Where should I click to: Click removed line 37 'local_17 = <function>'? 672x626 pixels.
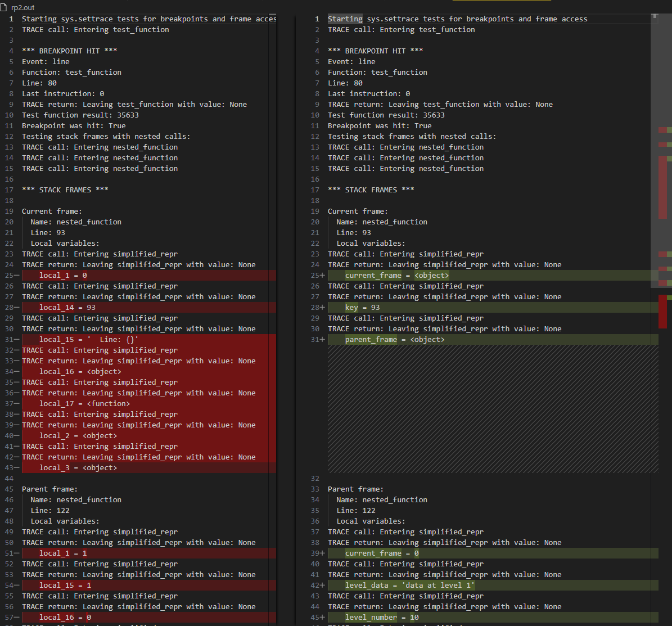[x=148, y=403]
